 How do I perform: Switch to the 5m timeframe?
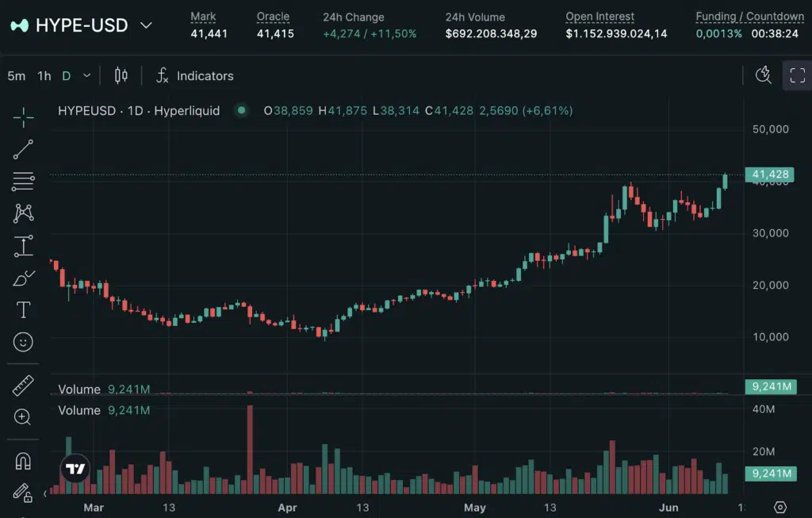[x=16, y=76]
